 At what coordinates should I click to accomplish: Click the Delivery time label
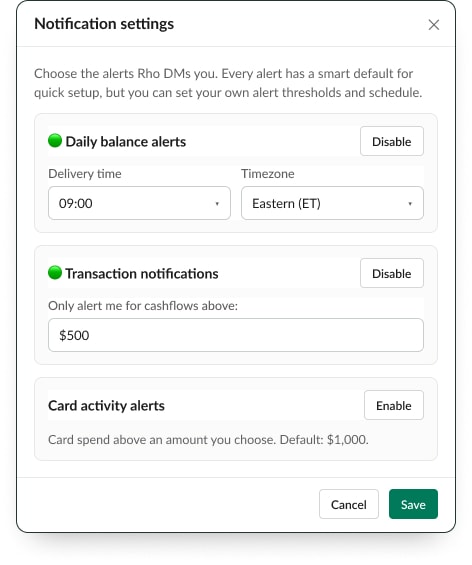pos(85,174)
